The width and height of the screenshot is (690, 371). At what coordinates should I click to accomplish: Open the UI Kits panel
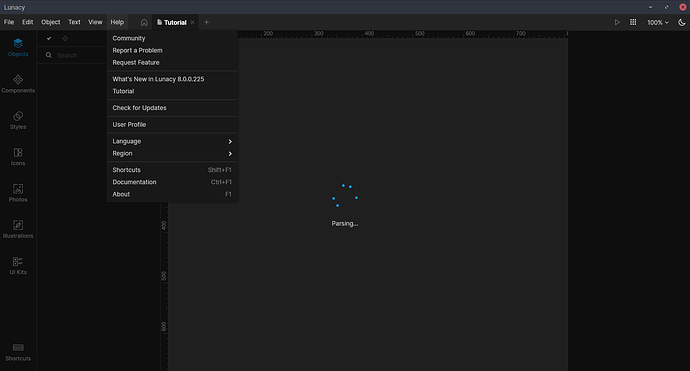tap(18, 266)
